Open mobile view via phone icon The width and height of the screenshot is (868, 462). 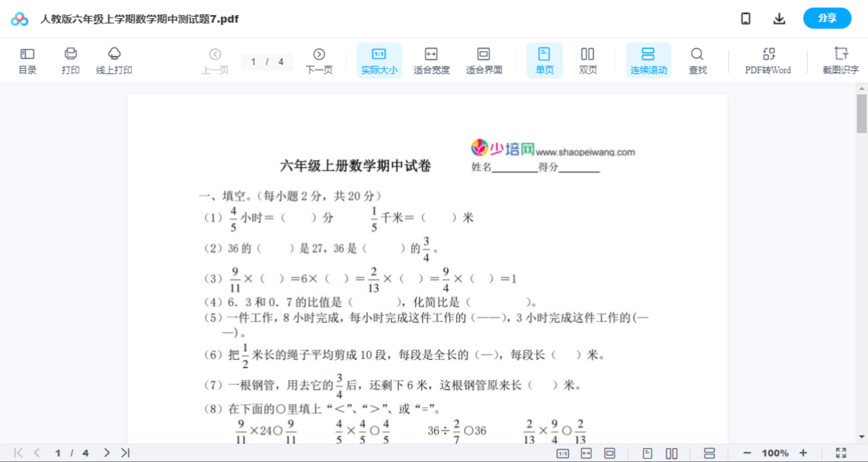[x=745, y=18]
